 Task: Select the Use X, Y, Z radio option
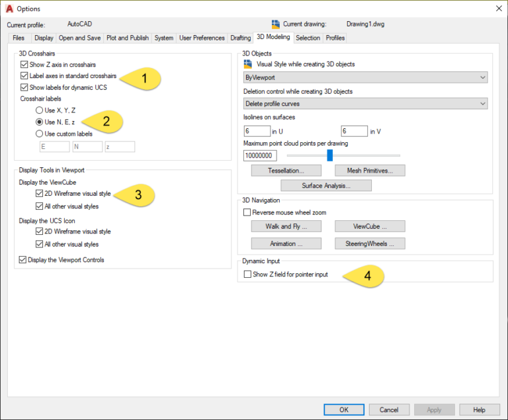pos(40,110)
